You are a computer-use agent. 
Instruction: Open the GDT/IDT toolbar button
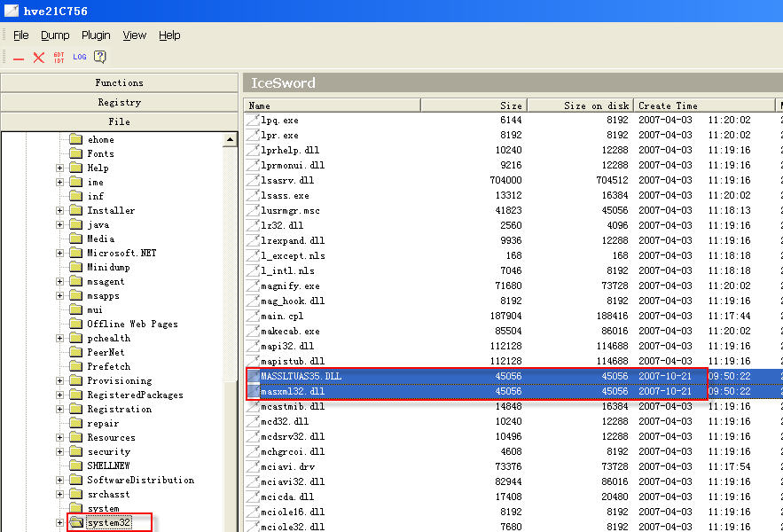(x=59, y=58)
